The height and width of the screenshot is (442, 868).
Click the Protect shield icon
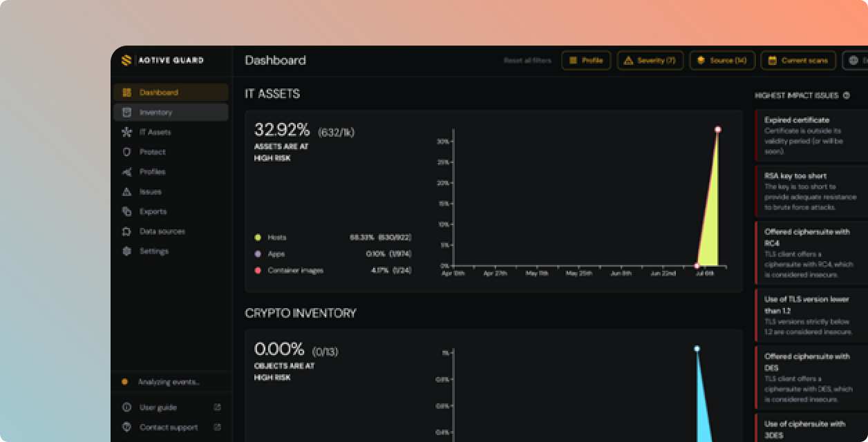(x=126, y=152)
